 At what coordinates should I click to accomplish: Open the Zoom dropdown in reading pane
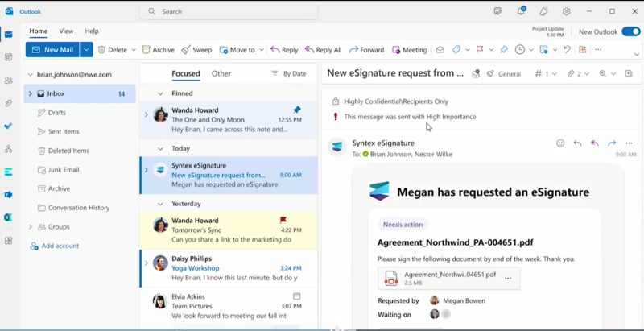pos(613,74)
